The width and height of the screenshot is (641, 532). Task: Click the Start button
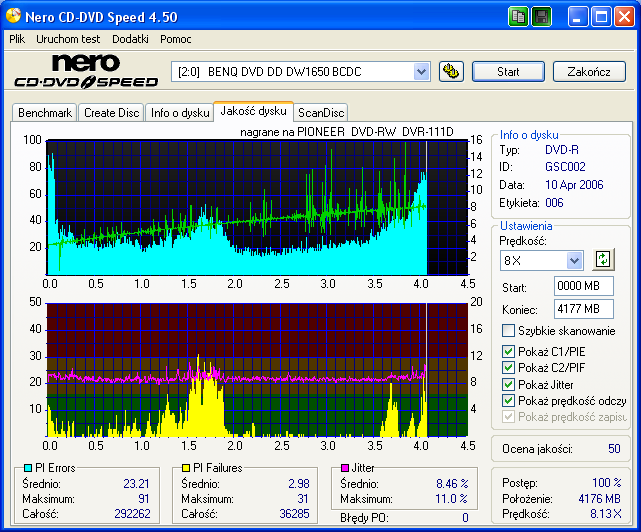(508, 72)
